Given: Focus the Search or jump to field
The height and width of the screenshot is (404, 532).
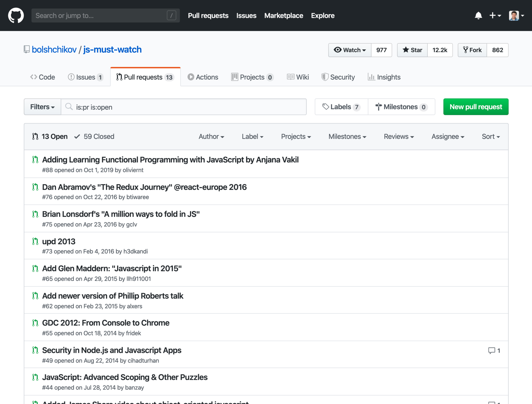Looking at the screenshot, I should point(105,16).
